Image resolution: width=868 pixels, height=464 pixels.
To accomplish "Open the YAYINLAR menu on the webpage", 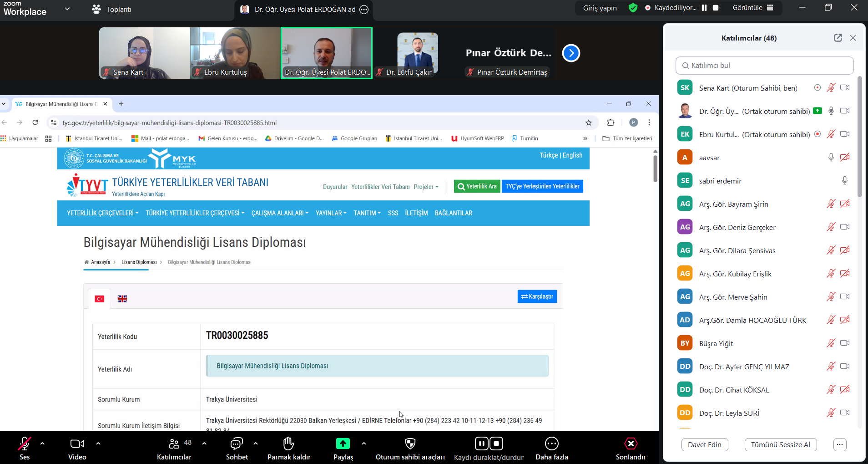I will [x=331, y=213].
